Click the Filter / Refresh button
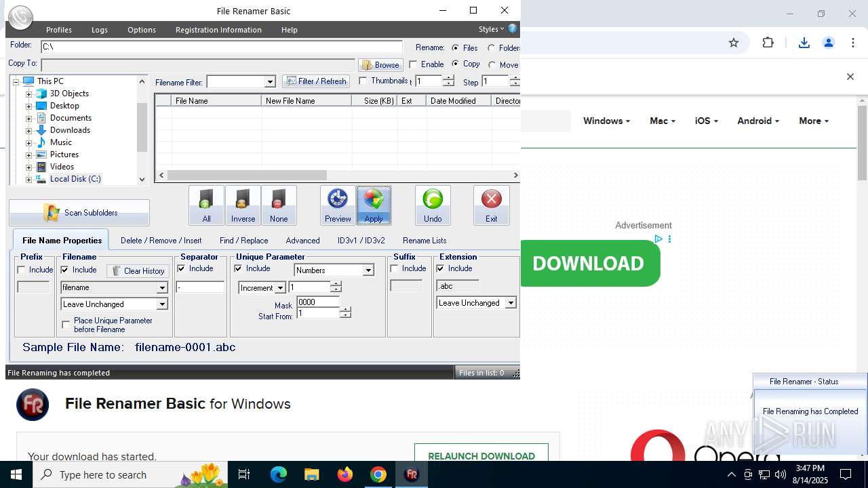 316,81
